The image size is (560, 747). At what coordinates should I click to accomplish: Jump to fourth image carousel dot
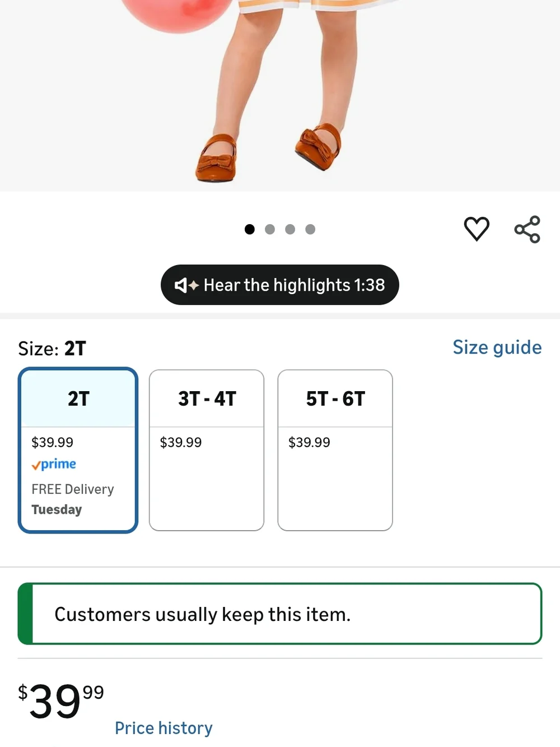click(310, 229)
